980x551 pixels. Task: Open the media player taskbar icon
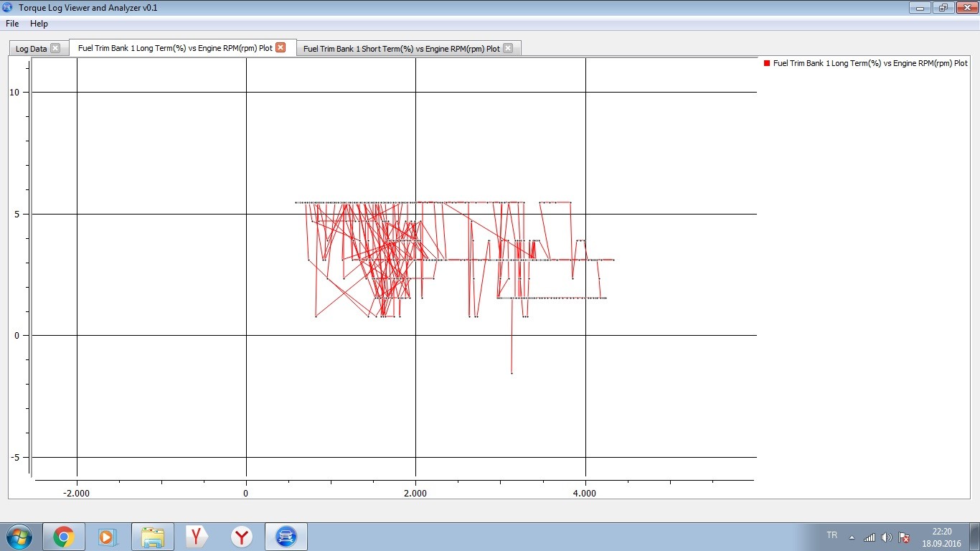[x=106, y=537]
